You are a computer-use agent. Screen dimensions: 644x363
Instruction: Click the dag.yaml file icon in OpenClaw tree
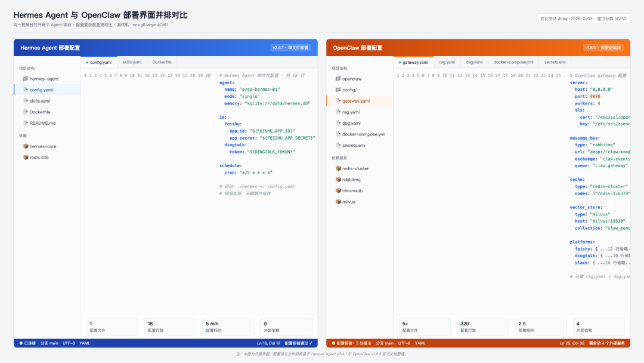(338, 123)
